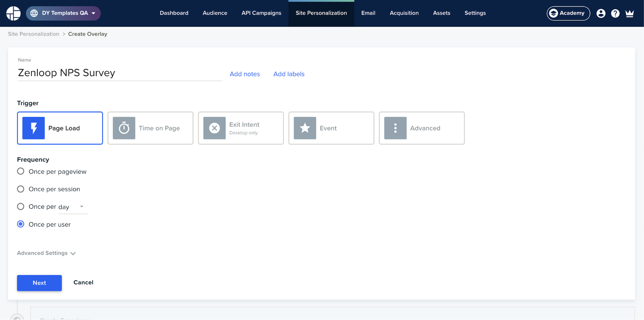Select the Page Load lightning bolt icon

pos(34,128)
